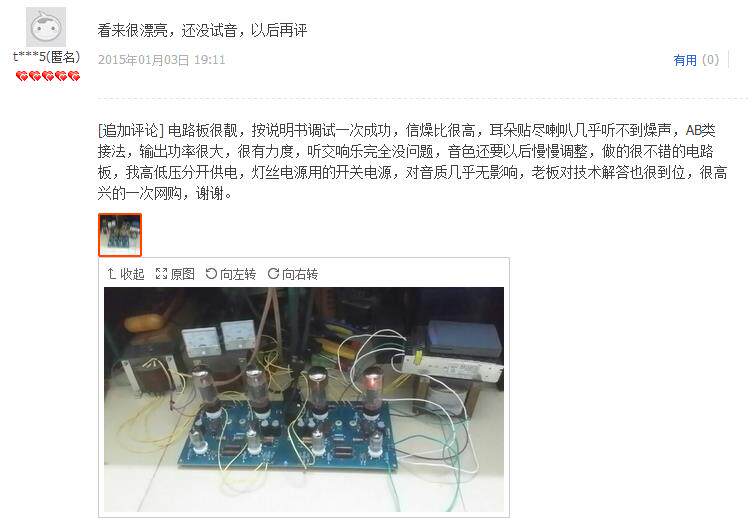
Task: Mark the review as 有用
Action: pyautogui.click(x=685, y=60)
